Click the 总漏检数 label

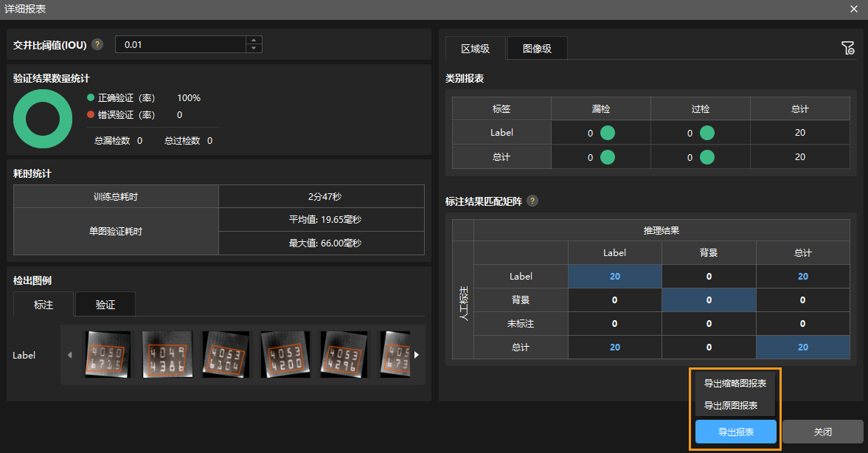tap(112, 141)
